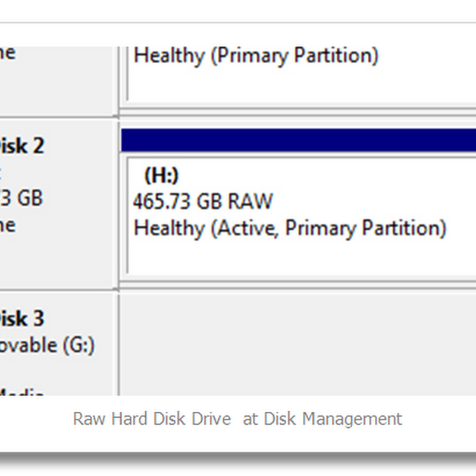Select the (H:) volume label
This screenshot has width=476, height=476.
pos(161,176)
